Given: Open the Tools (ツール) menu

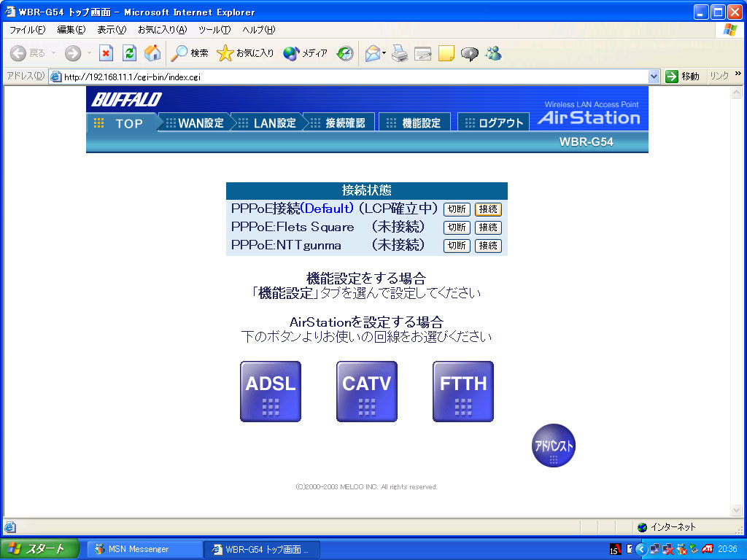Looking at the screenshot, I should (214, 29).
